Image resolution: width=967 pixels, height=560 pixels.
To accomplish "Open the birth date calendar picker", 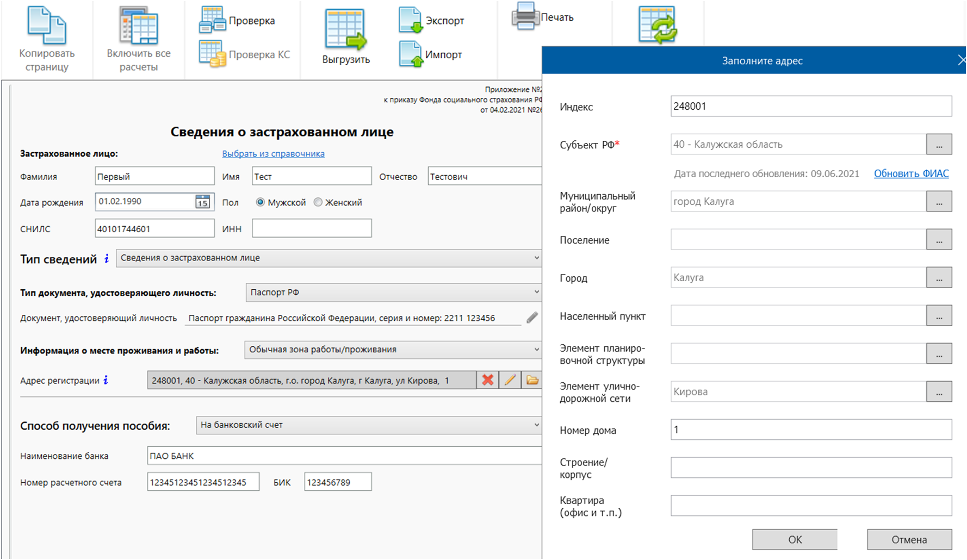I will pos(202,202).
